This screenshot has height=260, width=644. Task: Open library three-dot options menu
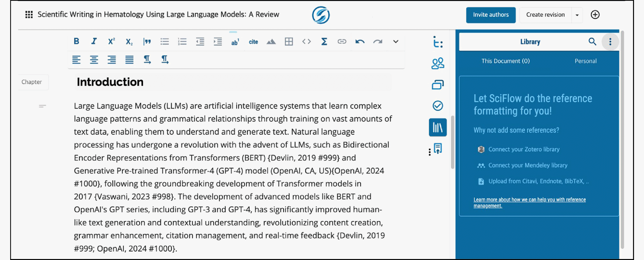point(610,42)
